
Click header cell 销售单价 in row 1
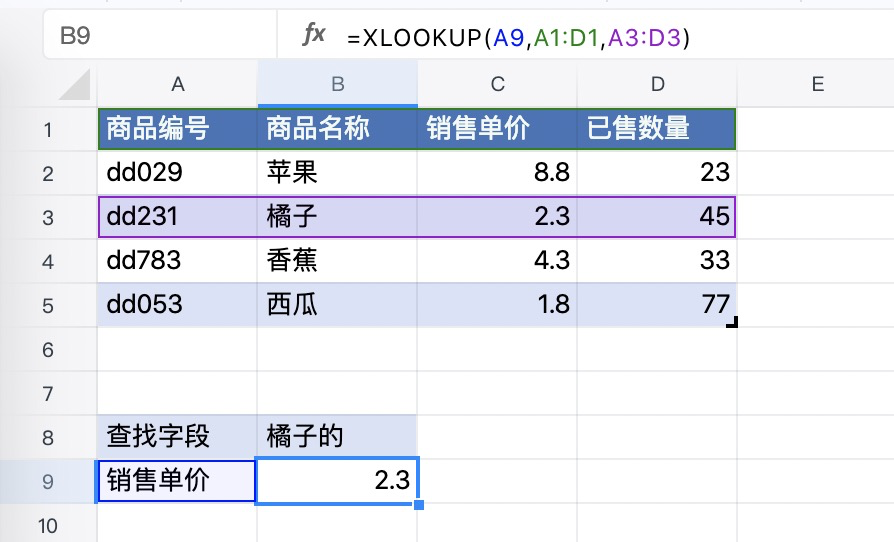pos(497,129)
